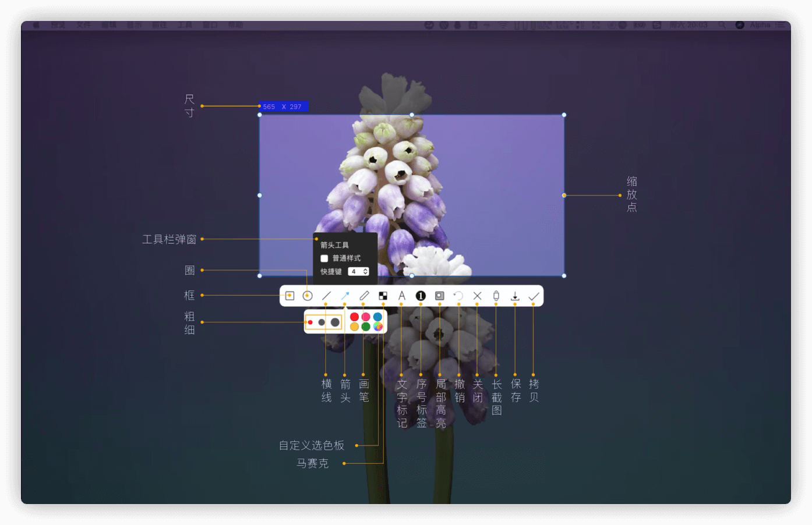The width and height of the screenshot is (812, 525).
Task: Select the rectangle frame tool
Action: point(291,296)
